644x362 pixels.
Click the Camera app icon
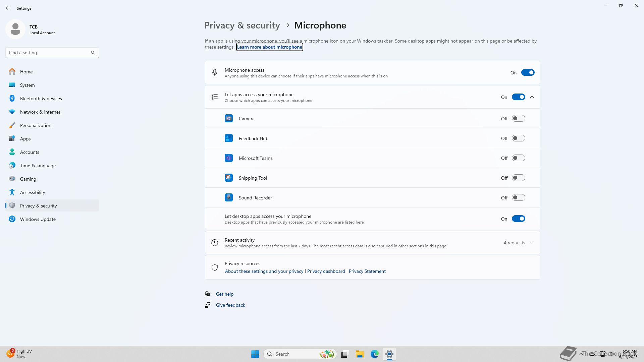tap(229, 119)
